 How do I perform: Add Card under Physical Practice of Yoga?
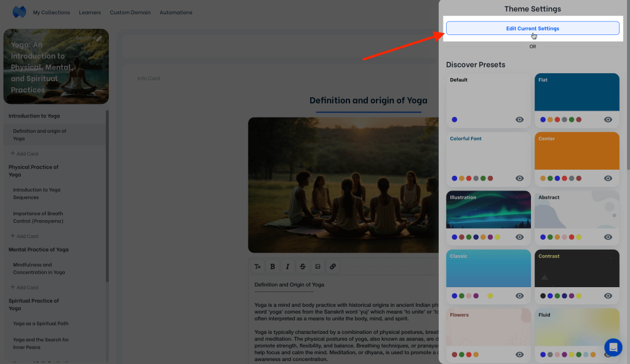tap(25, 236)
